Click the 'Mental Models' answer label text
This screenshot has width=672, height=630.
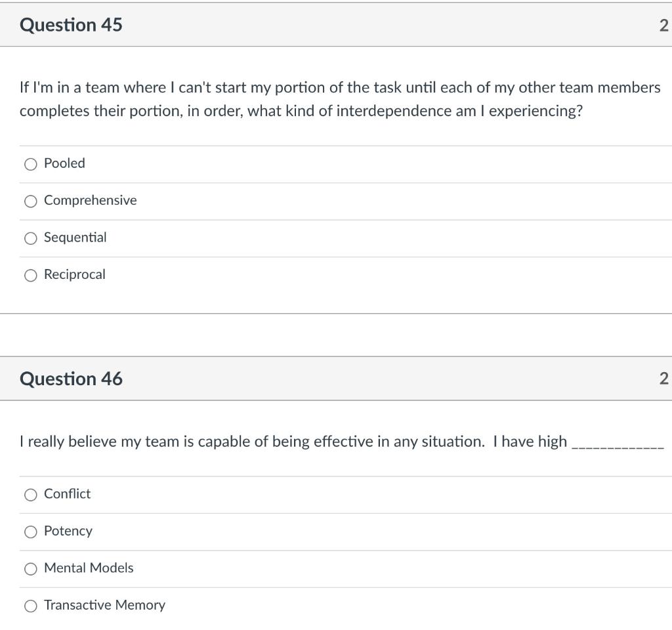click(89, 568)
